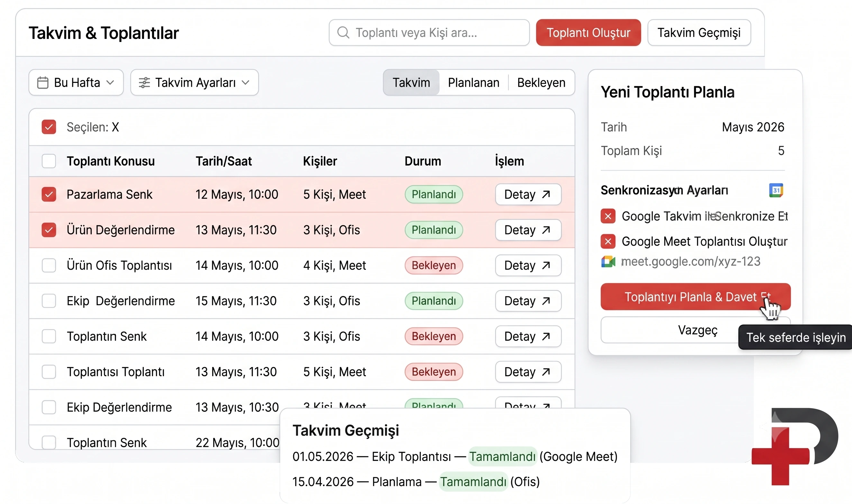This screenshot has height=504, width=852.
Task: Open Takvim Geçmişi from the header
Action: [x=699, y=32]
